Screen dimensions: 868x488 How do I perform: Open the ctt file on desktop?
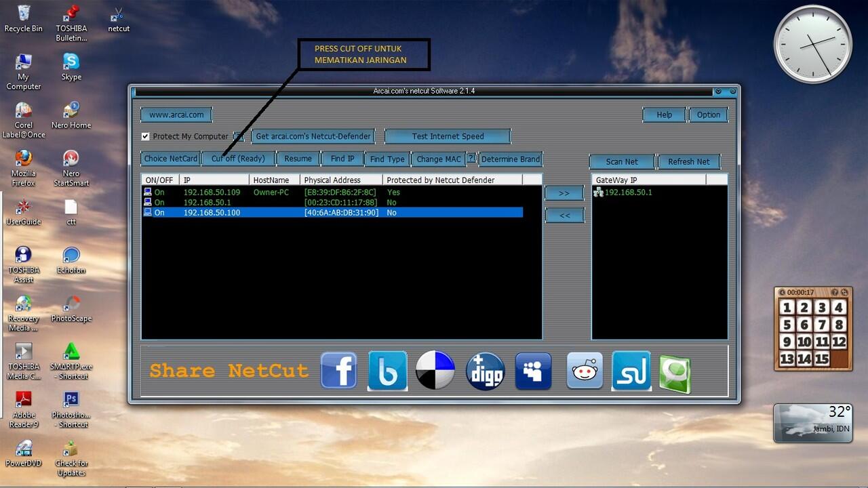[71, 211]
